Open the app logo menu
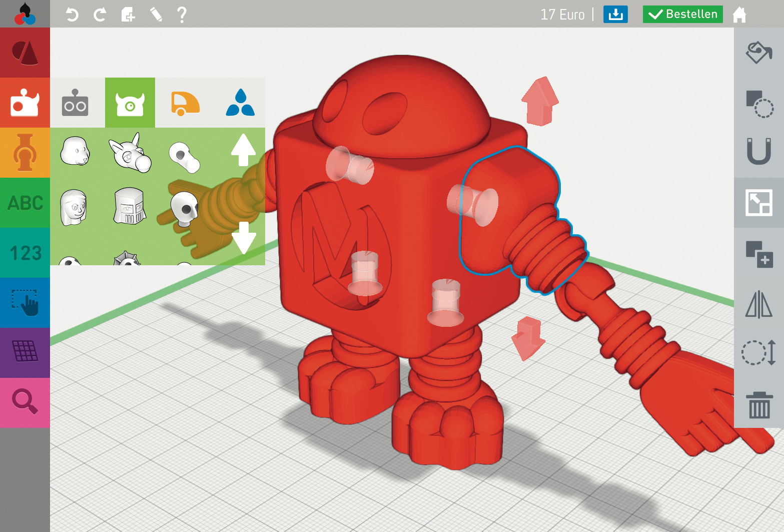The height and width of the screenshot is (532, 784). pos(25,14)
